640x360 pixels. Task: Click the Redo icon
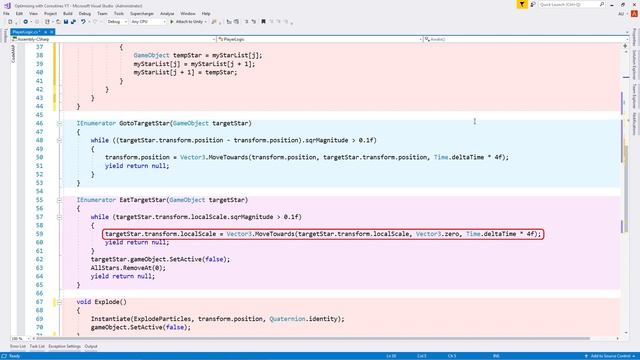tap(95, 22)
